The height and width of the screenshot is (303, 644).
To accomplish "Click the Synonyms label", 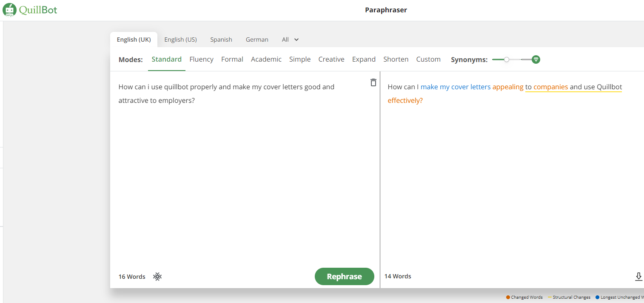I will [x=469, y=60].
